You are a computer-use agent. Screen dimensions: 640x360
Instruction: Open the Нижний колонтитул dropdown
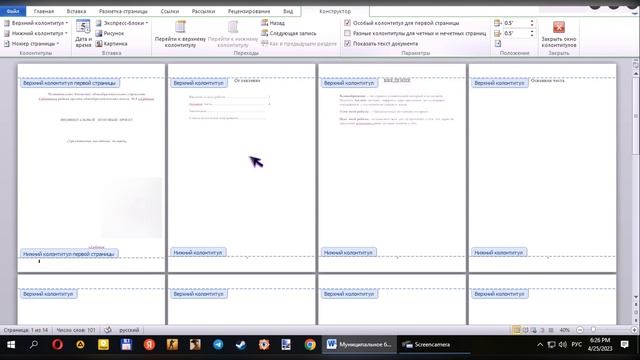pos(36,33)
